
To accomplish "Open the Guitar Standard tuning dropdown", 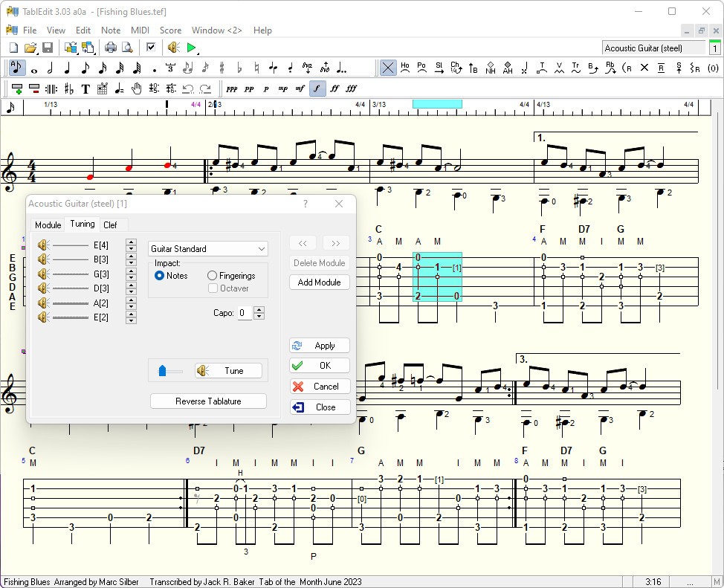I will coord(208,249).
